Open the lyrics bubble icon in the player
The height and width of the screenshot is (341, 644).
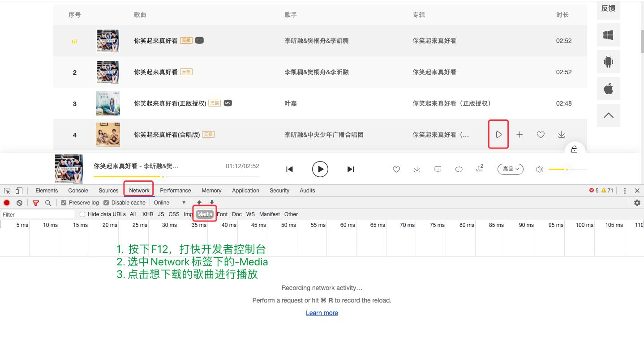438,169
